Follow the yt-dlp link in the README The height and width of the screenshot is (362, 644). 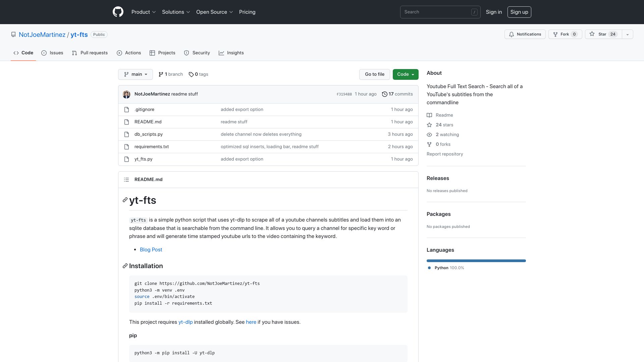[x=185, y=322]
